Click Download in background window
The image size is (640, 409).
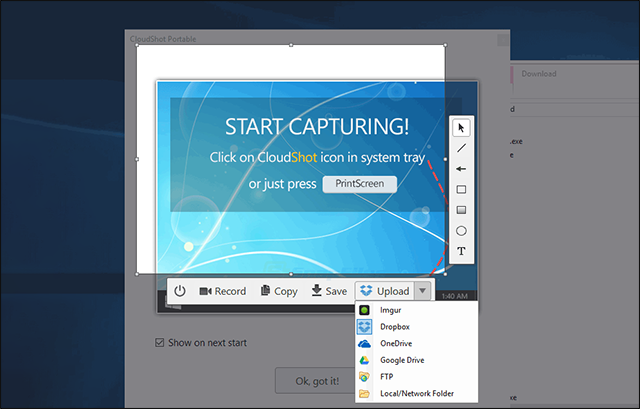click(539, 74)
